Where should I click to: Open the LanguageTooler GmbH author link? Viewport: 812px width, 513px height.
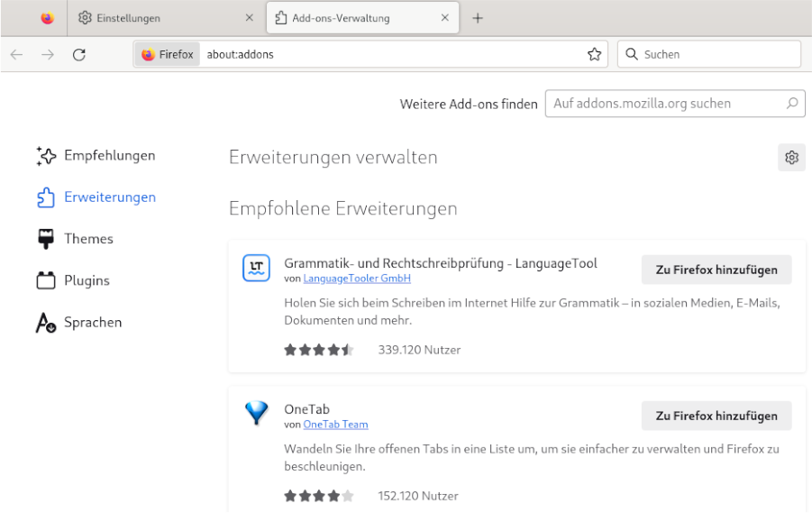coord(357,279)
